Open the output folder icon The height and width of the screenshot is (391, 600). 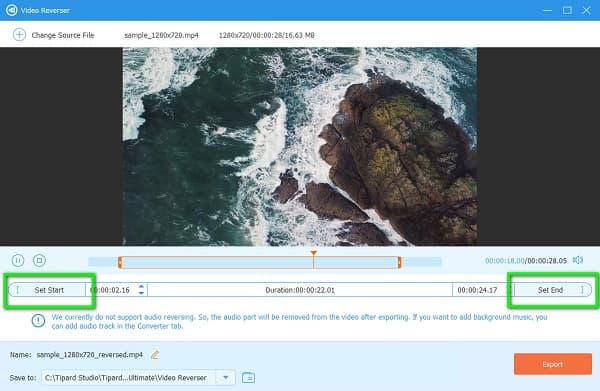tap(248, 378)
